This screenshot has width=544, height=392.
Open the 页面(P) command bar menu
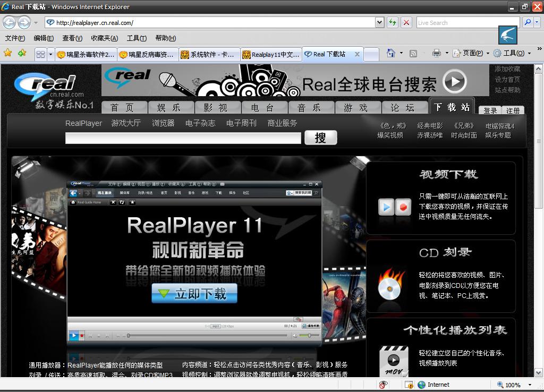[x=471, y=53]
